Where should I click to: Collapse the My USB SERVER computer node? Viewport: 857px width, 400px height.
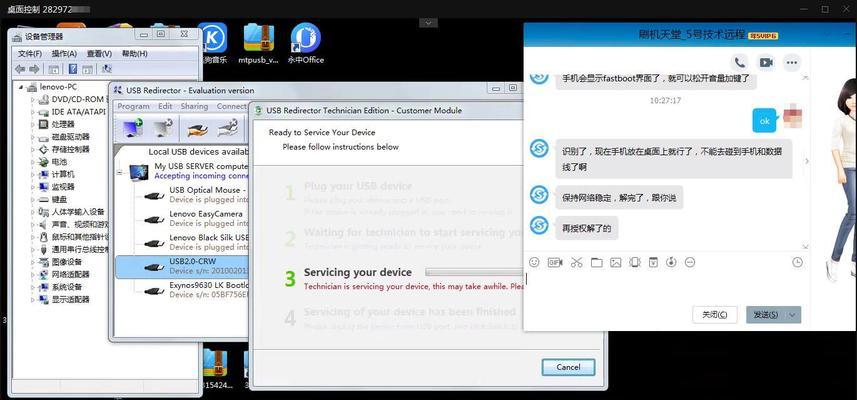click(x=120, y=173)
